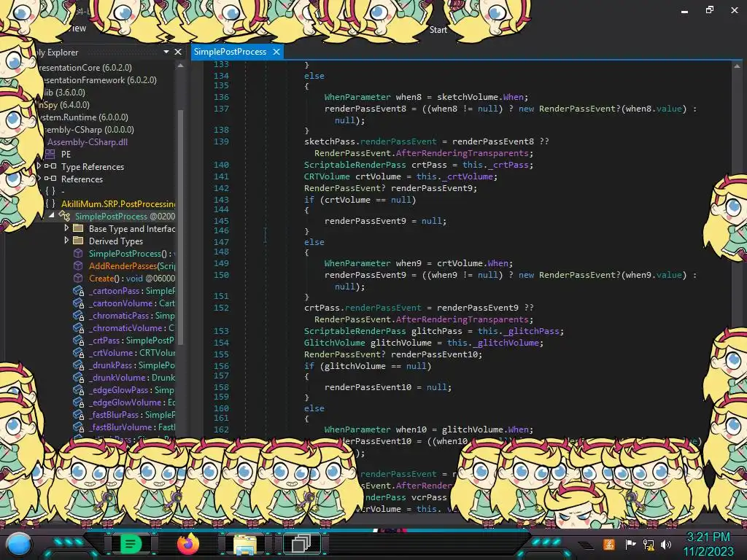Select the _cartoonVolume field
This screenshot has width=747, height=560.
tap(132, 303)
